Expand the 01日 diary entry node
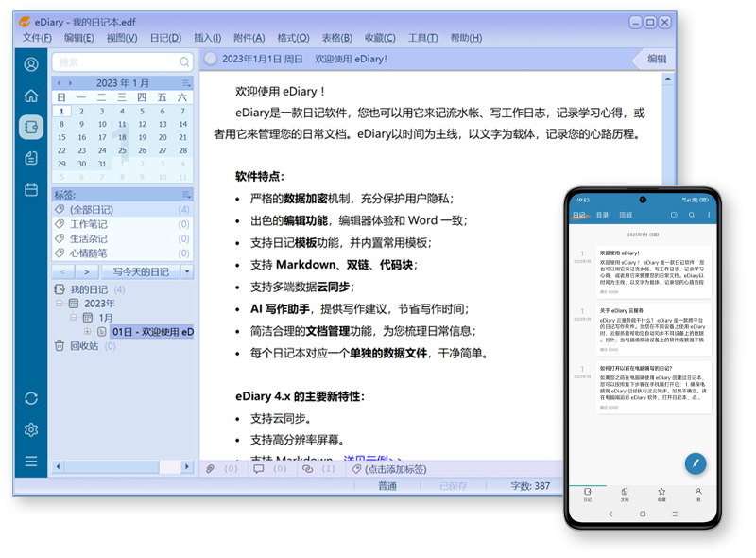This screenshot has height=558, width=756. point(88,332)
